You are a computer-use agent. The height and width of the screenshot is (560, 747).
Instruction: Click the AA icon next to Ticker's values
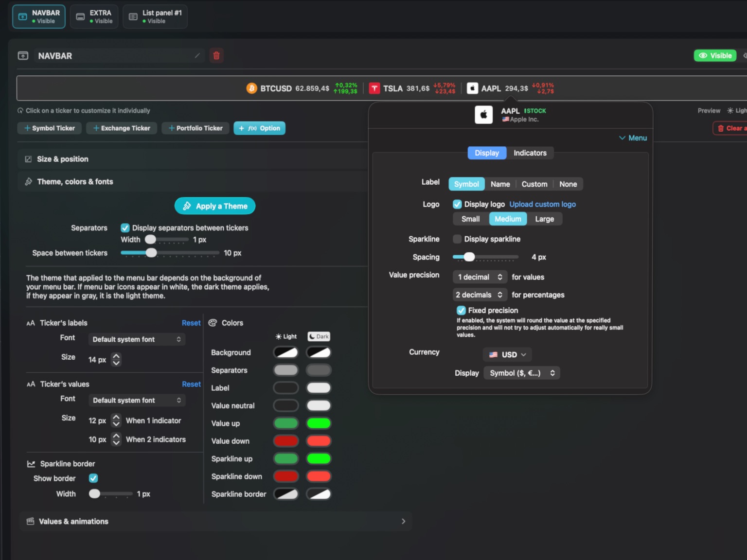pos(31,384)
